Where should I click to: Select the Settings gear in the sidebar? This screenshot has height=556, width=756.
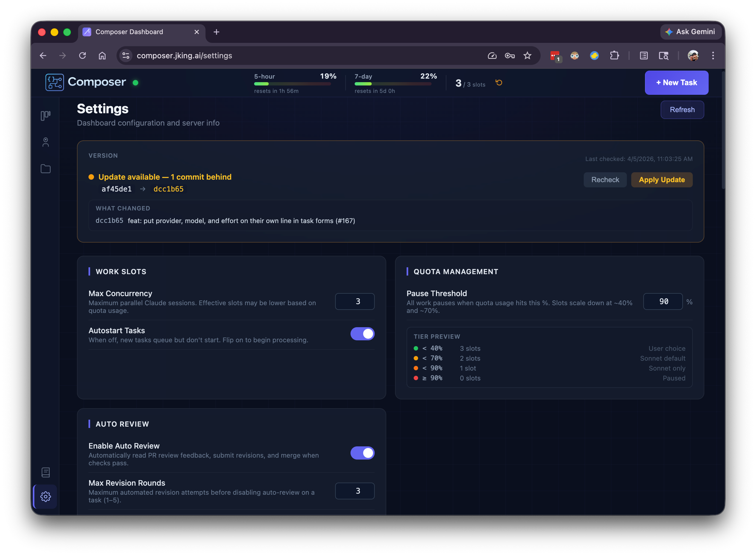tap(45, 496)
